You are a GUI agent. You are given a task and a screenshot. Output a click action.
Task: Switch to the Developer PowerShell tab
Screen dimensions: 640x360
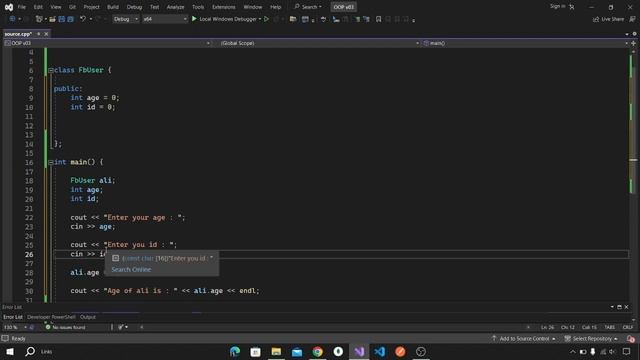(51, 317)
